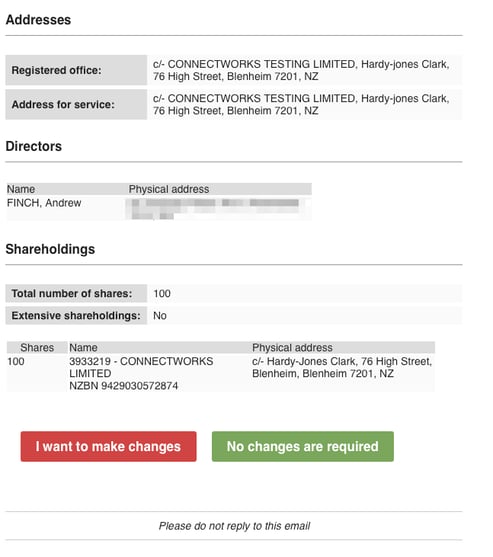Select the Extensive shareholdings label
The width and height of the screenshot is (493, 557).
76,315
